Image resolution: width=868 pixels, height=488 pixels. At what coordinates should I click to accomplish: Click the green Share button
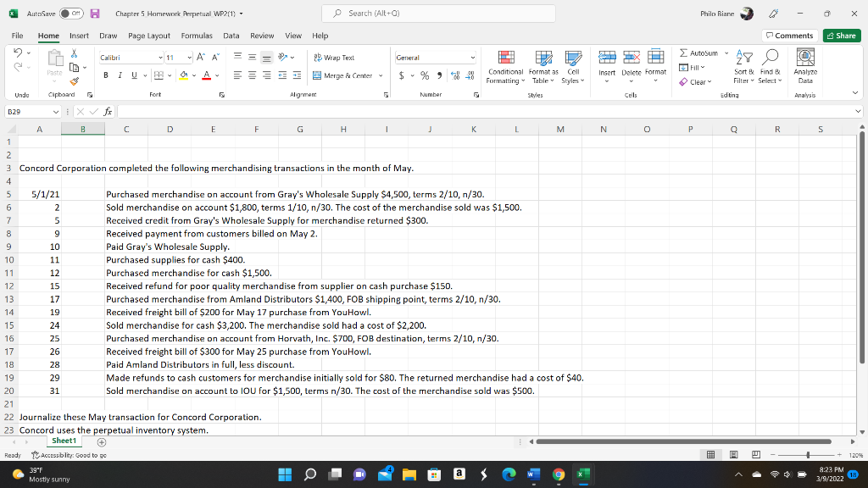coord(842,34)
